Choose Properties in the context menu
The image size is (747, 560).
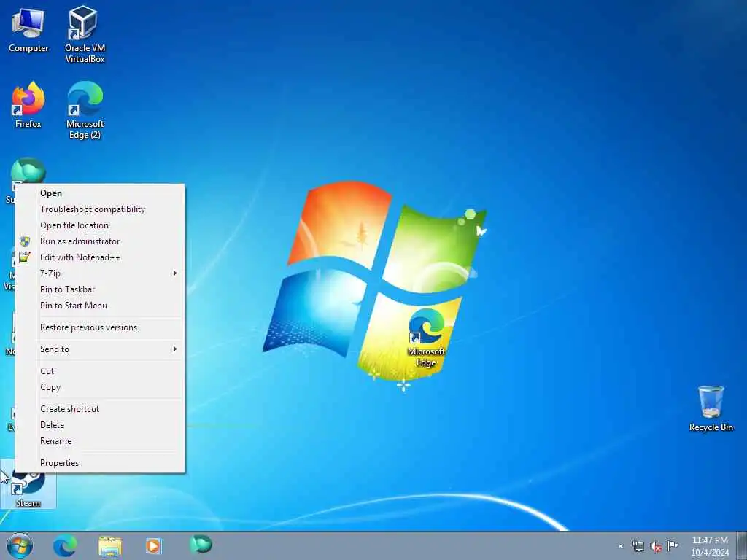pyautogui.click(x=100, y=463)
